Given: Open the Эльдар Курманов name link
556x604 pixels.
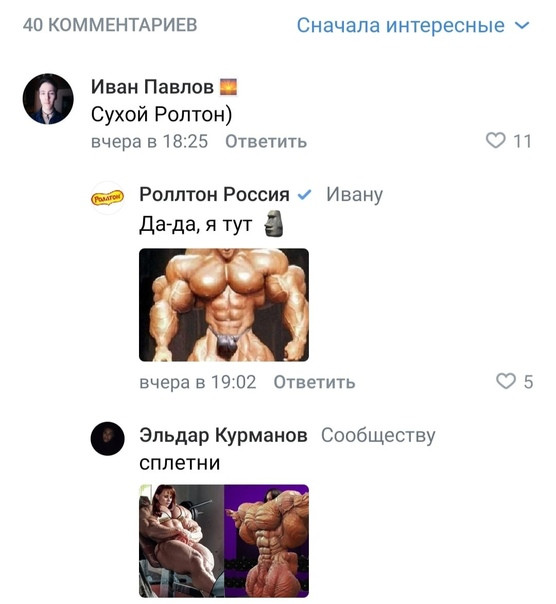Looking at the screenshot, I should [223, 435].
